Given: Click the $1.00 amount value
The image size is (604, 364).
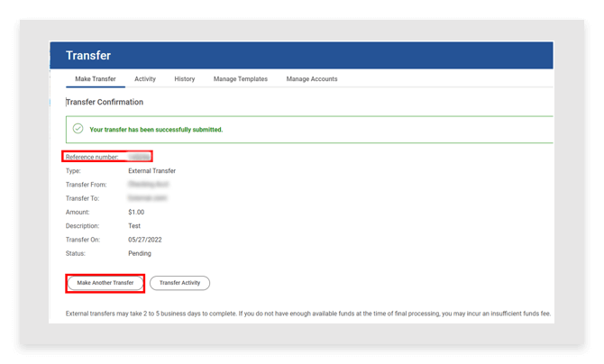Looking at the screenshot, I should 136,213.
